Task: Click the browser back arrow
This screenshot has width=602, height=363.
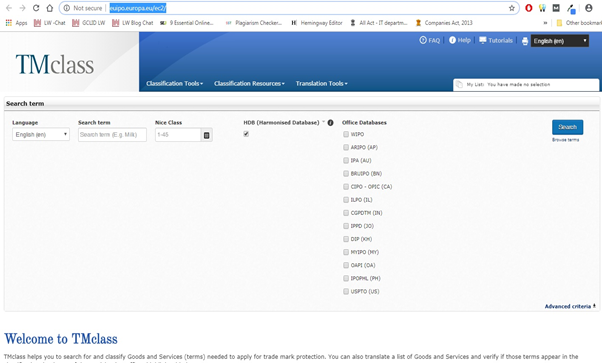Action: pyautogui.click(x=9, y=8)
